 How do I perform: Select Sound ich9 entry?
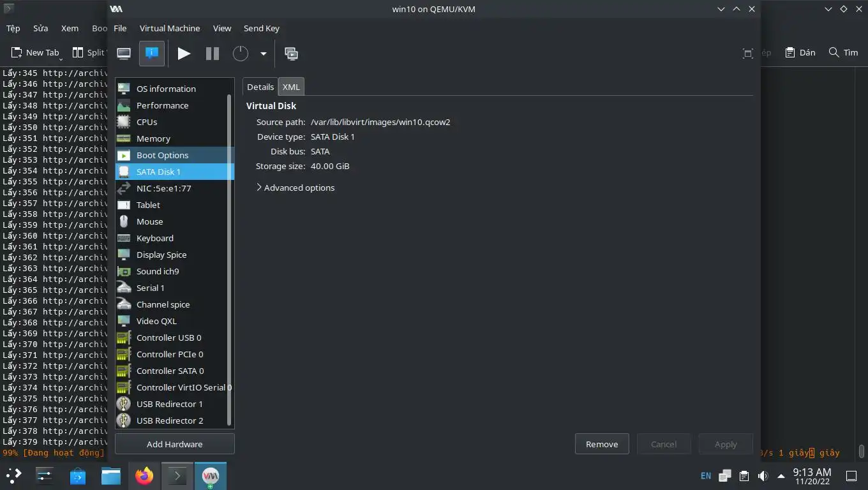[x=174, y=271]
